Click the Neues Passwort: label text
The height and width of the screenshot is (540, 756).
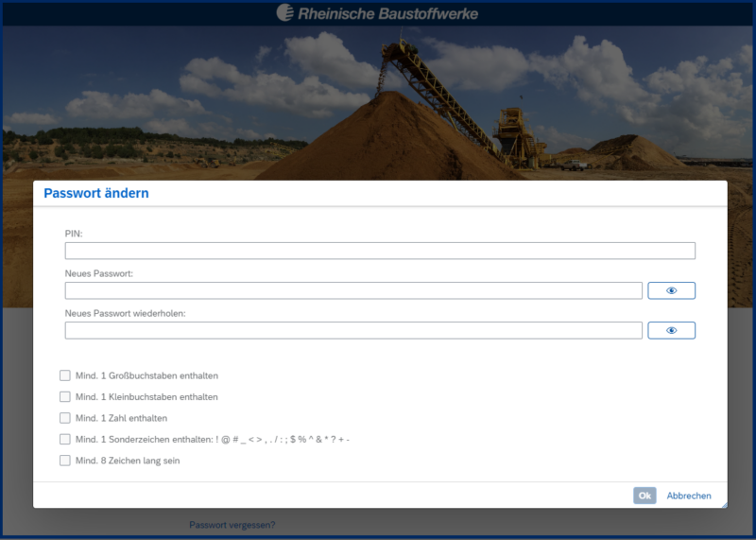[98, 273]
